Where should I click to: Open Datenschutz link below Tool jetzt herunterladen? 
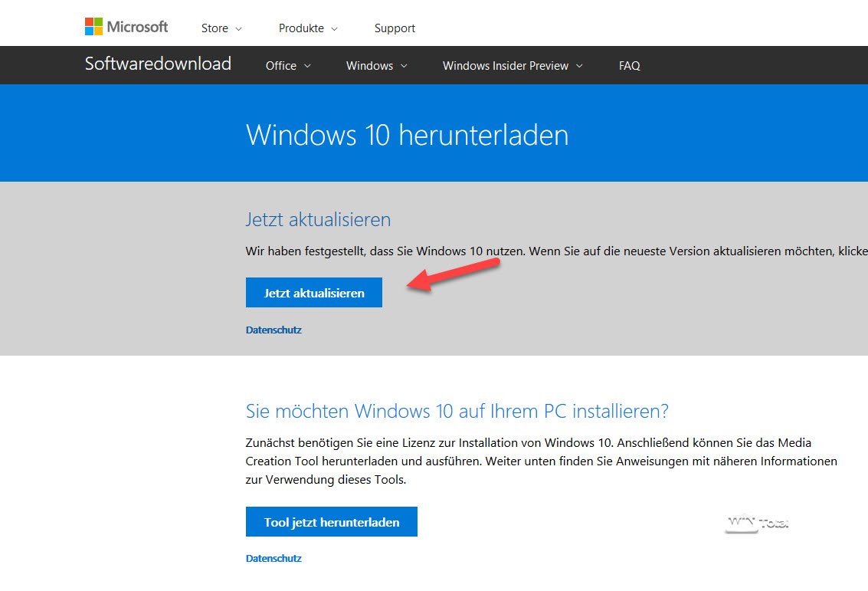click(274, 558)
